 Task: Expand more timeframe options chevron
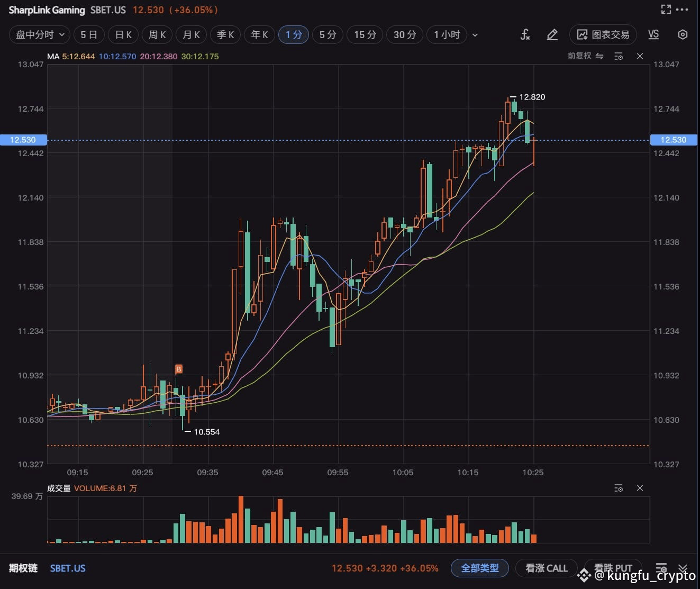tap(475, 35)
